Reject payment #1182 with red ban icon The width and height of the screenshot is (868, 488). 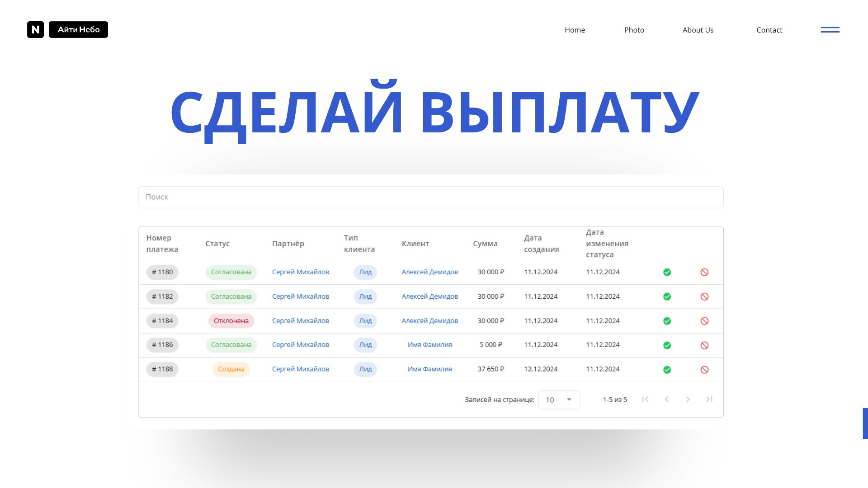pyautogui.click(x=704, y=296)
